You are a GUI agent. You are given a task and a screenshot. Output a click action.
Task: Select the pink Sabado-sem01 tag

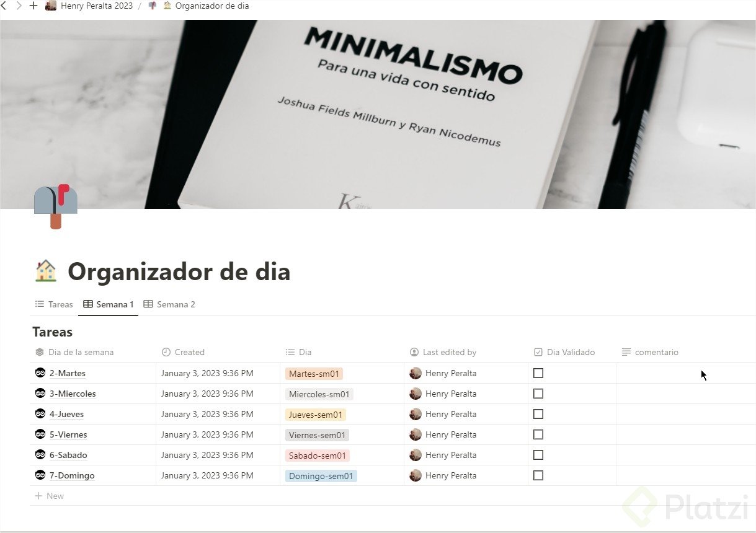click(318, 456)
